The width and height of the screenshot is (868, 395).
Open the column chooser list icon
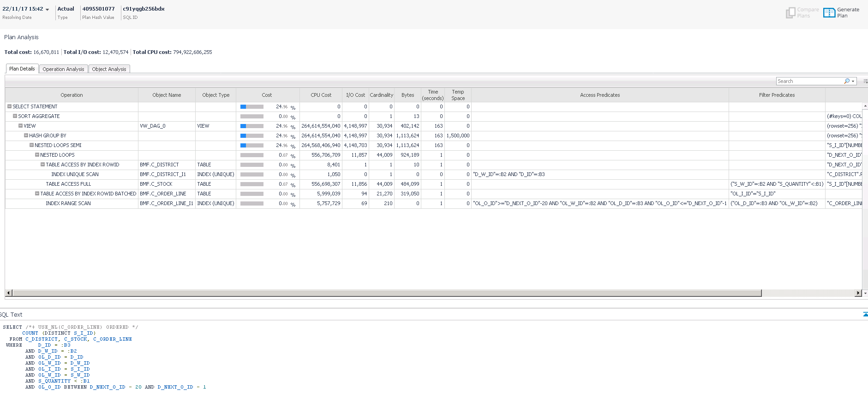coord(865,81)
